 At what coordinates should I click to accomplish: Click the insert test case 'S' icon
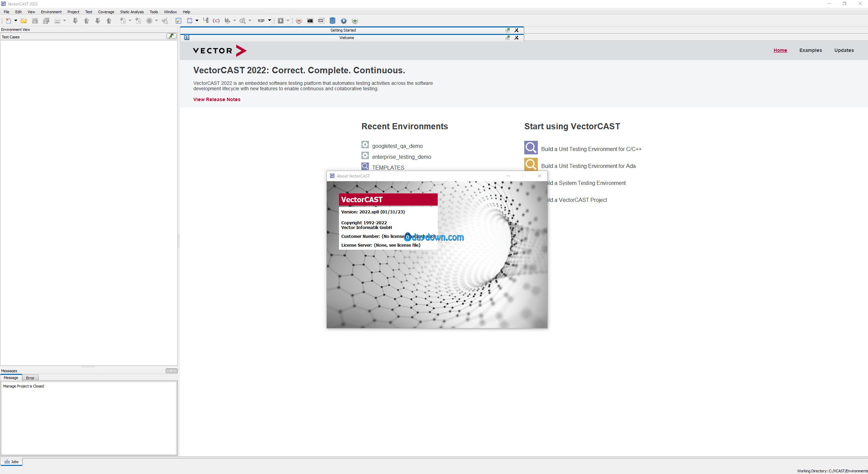coord(123,21)
